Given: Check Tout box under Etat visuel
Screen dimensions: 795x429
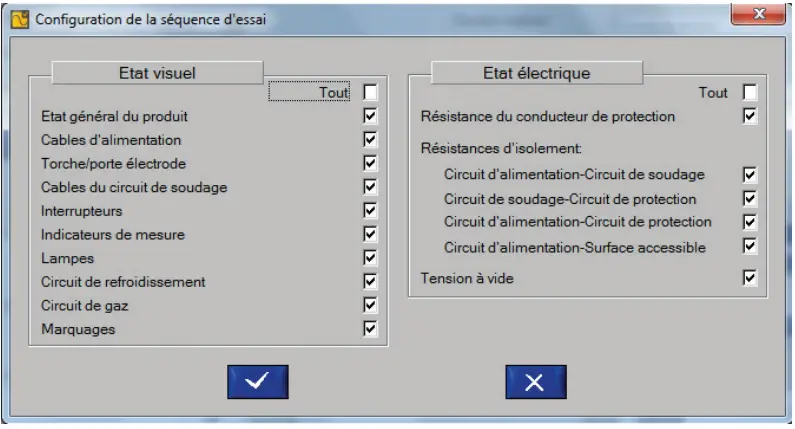Looking at the screenshot, I should coord(370,92).
